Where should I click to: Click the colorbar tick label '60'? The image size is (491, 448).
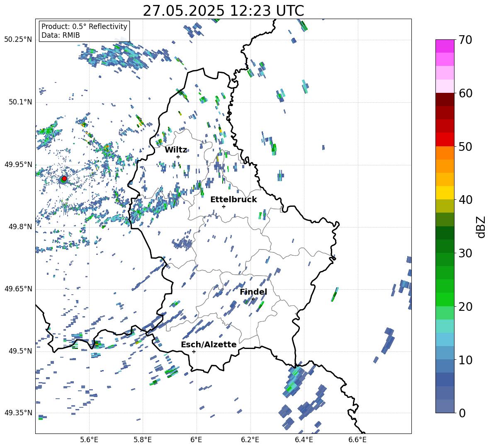coord(465,93)
